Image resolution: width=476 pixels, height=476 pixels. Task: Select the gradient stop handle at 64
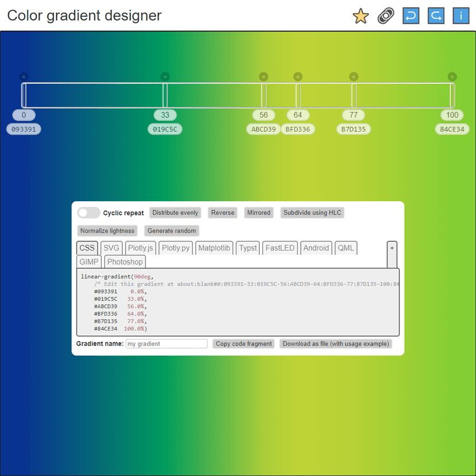click(x=298, y=95)
